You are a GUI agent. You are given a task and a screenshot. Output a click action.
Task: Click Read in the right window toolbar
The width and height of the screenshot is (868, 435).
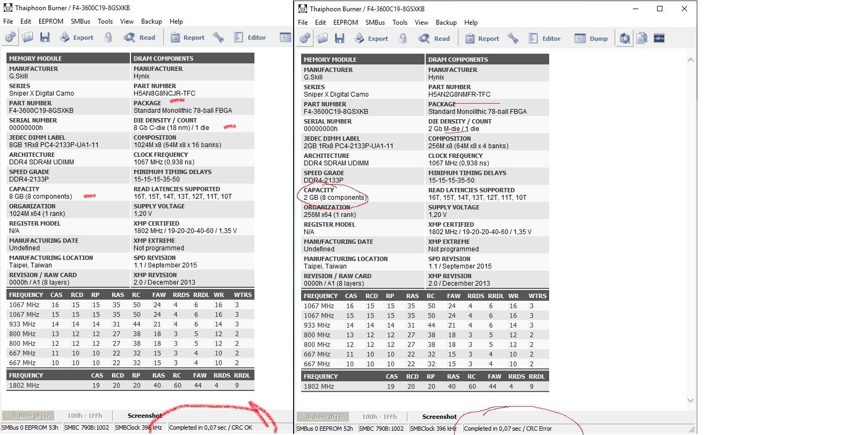pos(434,38)
